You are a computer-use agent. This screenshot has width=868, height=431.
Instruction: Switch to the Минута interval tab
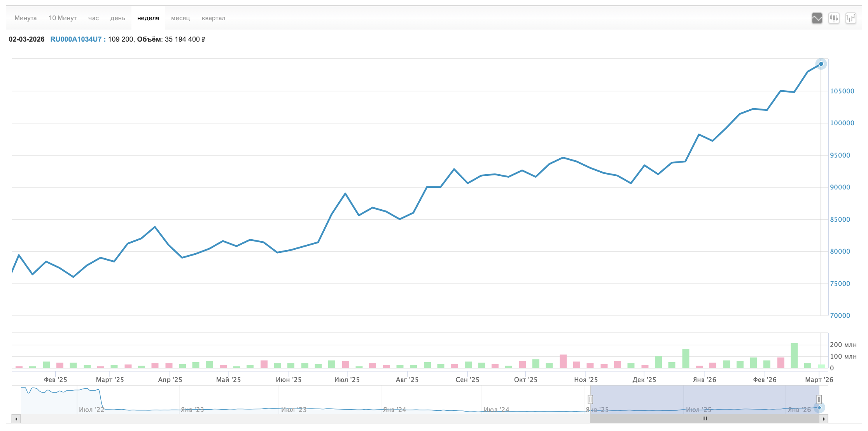(x=26, y=18)
